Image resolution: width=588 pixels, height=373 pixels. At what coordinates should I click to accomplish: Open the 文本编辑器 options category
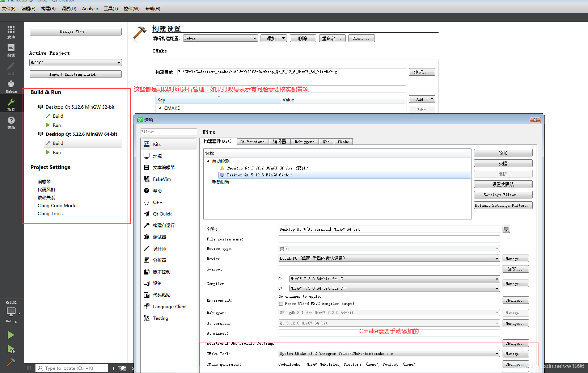tap(169, 167)
